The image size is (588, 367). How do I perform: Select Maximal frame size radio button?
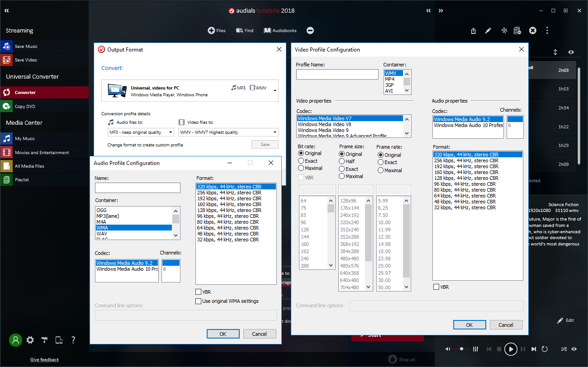click(x=342, y=176)
